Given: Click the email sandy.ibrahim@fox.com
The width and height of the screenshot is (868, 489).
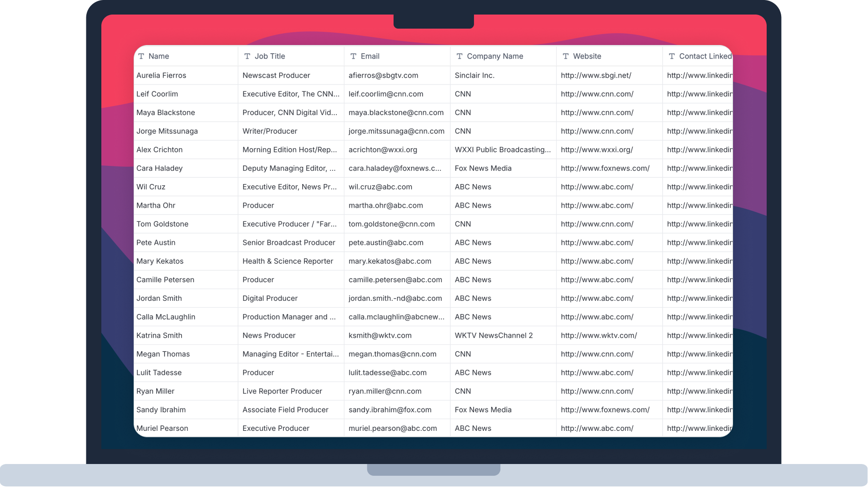Looking at the screenshot, I should [390, 410].
